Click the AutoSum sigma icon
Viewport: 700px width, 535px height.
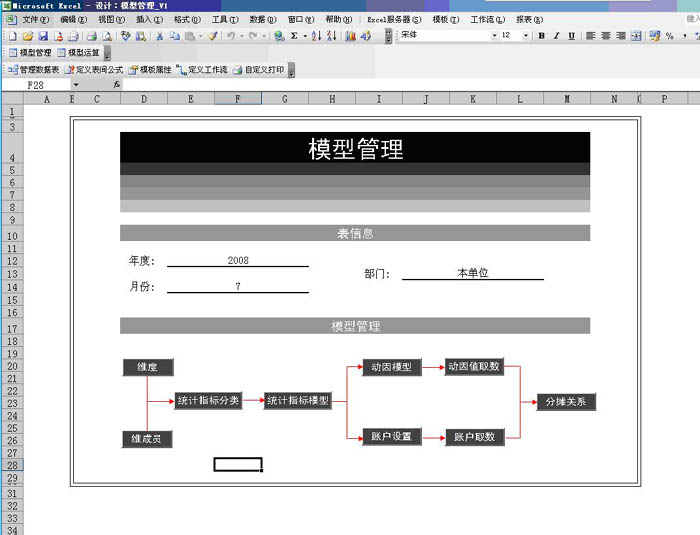click(294, 36)
